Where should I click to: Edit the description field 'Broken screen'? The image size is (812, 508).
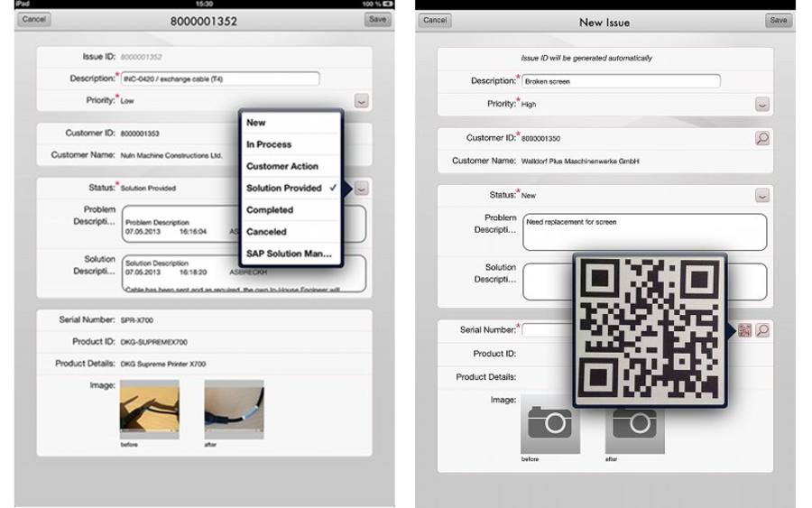tap(621, 81)
